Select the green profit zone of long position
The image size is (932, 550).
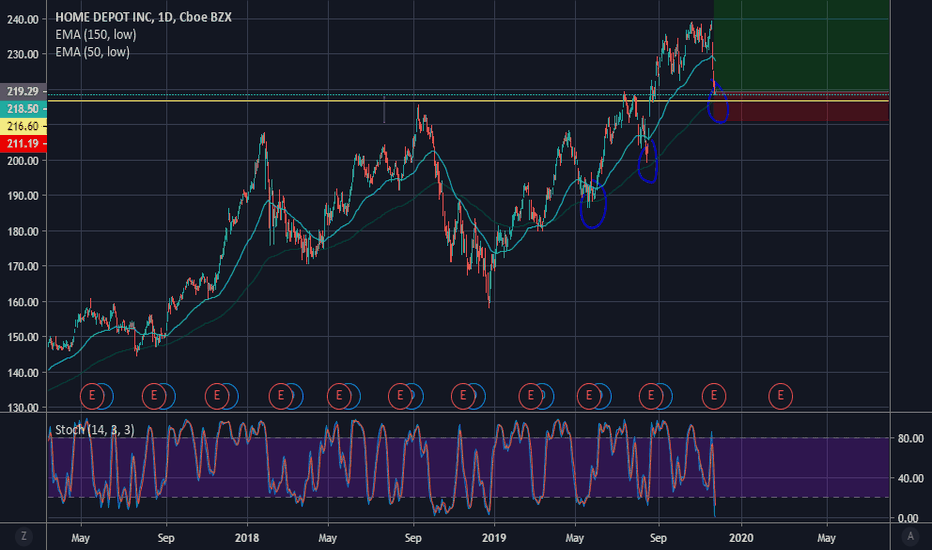(801, 46)
